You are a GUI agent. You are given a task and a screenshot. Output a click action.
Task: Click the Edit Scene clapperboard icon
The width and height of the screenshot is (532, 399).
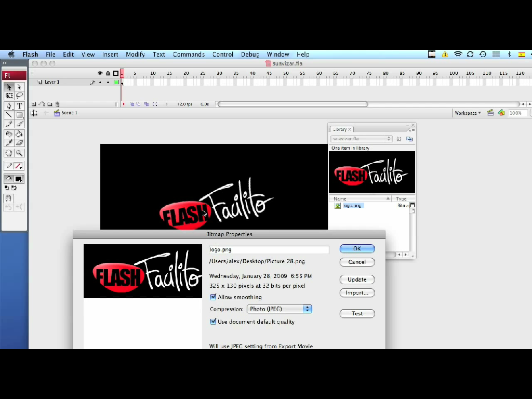tap(490, 113)
